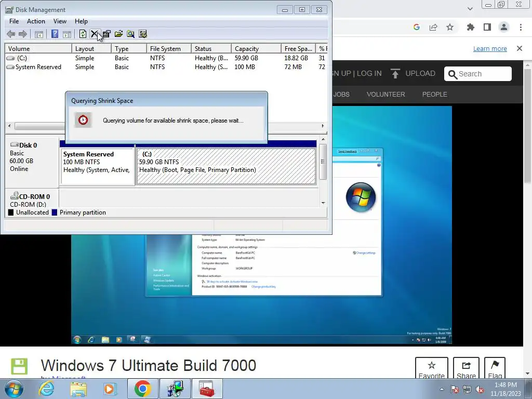Click the Favorite star button
The image size is (532, 399).
432,368
